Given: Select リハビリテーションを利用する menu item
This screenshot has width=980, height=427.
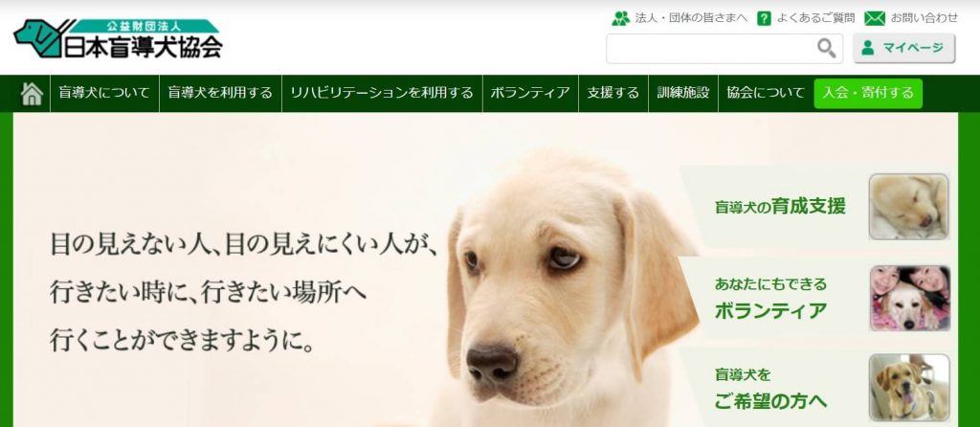Looking at the screenshot, I should [382, 93].
